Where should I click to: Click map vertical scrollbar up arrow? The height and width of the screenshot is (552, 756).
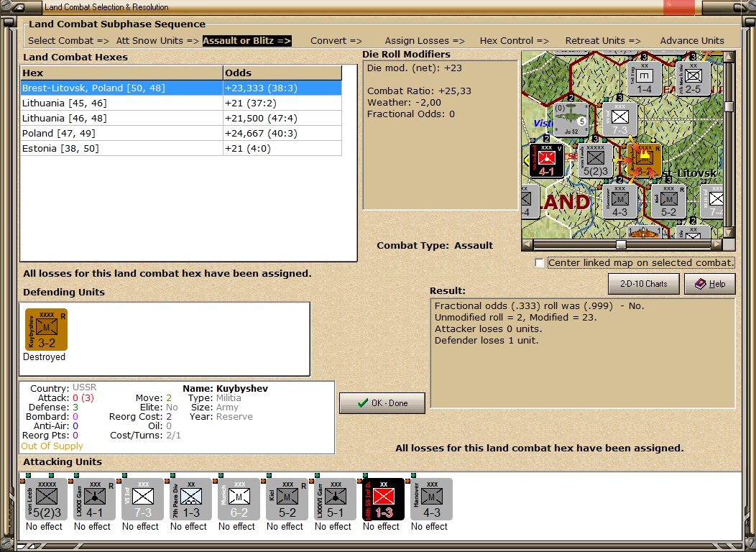[x=729, y=57]
